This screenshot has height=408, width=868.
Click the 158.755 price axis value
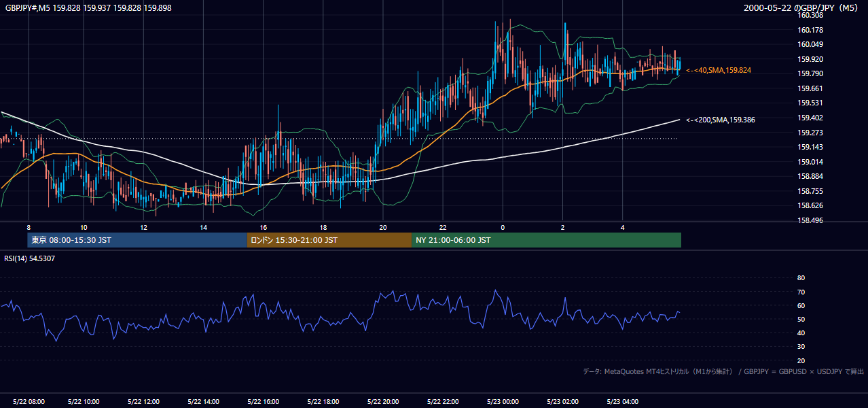(810, 191)
